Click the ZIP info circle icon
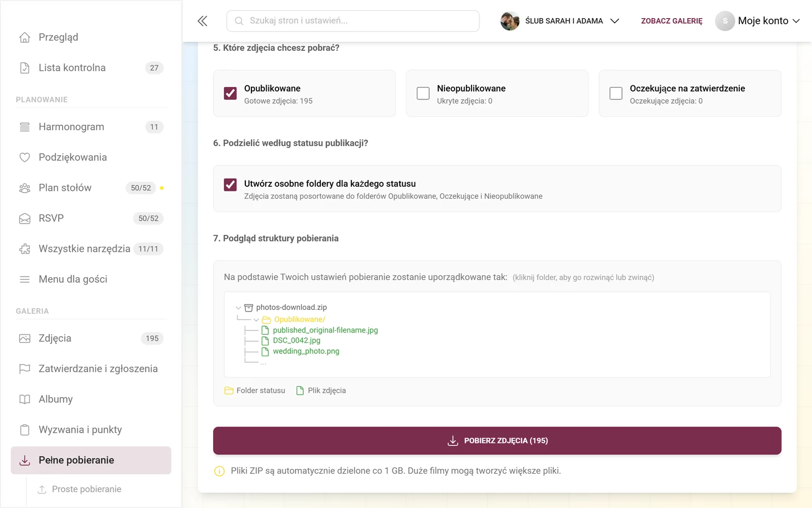 pyautogui.click(x=219, y=471)
